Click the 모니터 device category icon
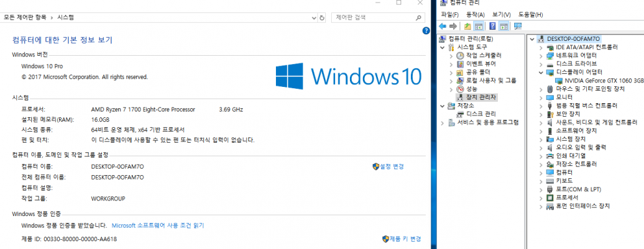This screenshot has height=249, width=644. 550,97
